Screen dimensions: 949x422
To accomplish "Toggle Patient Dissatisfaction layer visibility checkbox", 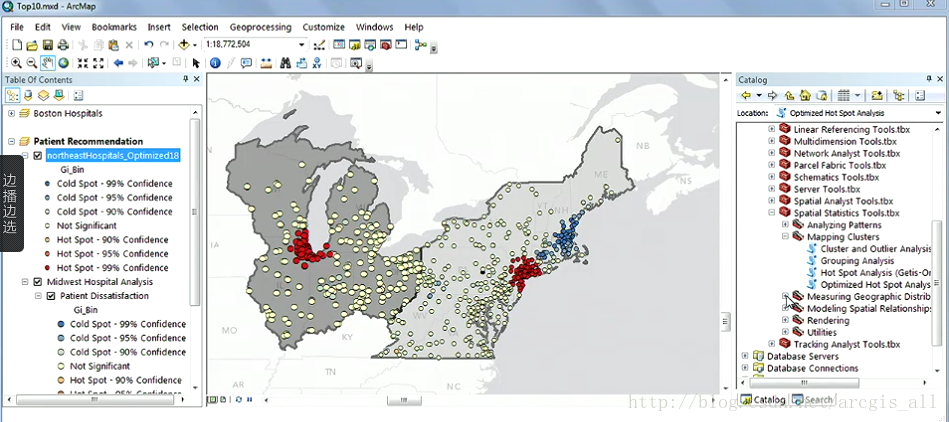I will tap(51, 296).
